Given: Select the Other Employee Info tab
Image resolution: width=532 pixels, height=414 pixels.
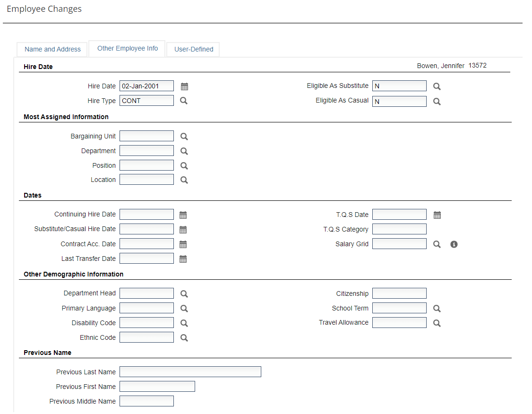Looking at the screenshot, I should [x=128, y=48].
